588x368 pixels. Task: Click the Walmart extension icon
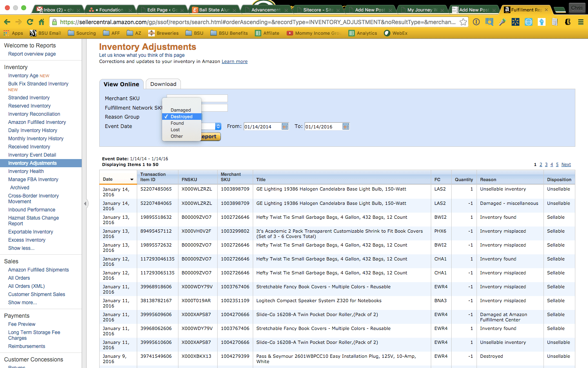pos(515,22)
